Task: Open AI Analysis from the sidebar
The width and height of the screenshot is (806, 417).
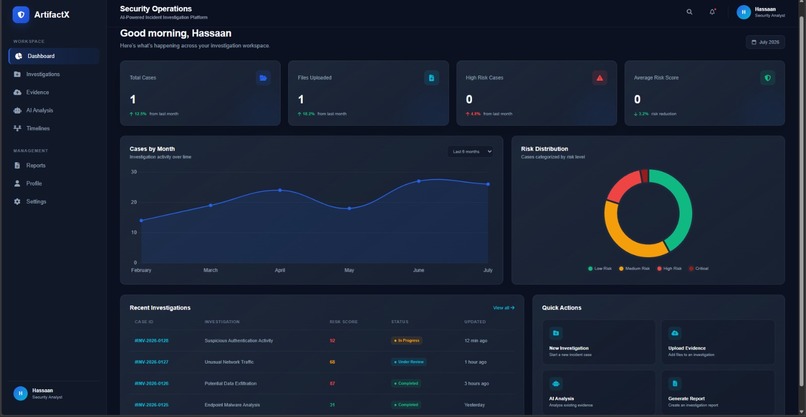Action: pyautogui.click(x=54, y=110)
